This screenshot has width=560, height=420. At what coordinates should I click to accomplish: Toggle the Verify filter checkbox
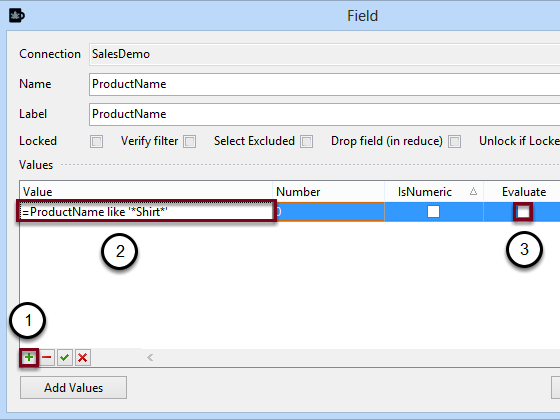coord(190,141)
